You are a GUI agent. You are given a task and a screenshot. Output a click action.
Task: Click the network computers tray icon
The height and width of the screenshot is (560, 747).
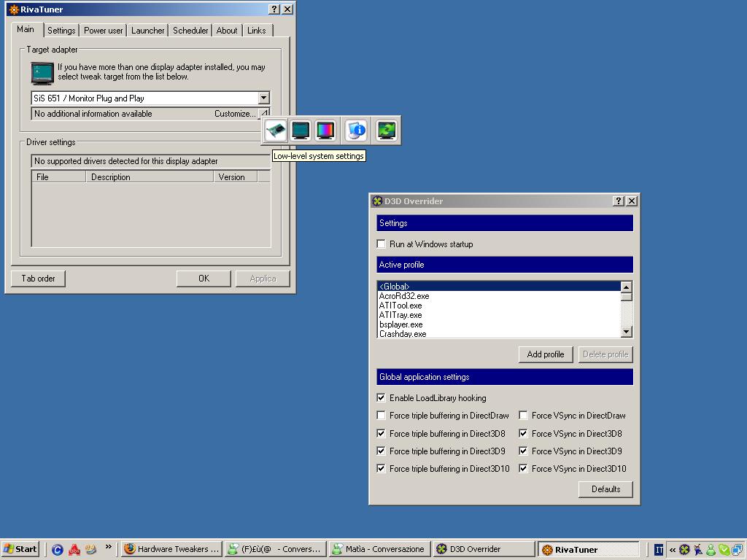[x=738, y=550]
